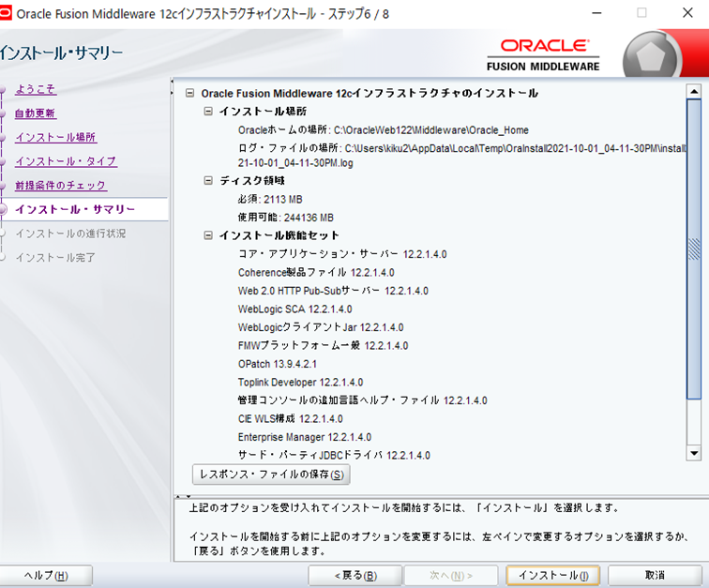The height and width of the screenshot is (588, 709).
Task: Go to the ようこそ step
Action: coord(36,89)
